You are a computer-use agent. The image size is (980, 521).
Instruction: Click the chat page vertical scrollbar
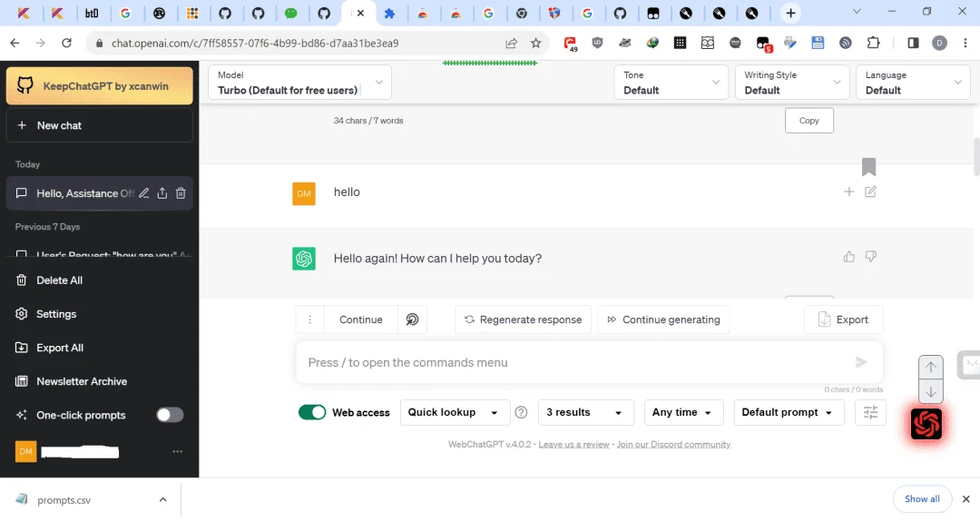(x=976, y=156)
